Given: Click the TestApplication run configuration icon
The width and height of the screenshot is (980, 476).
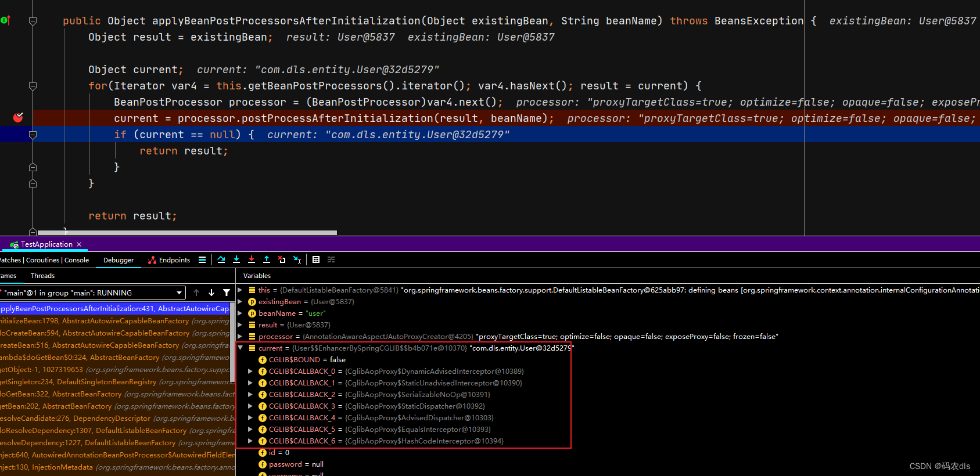Looking at the screenshot, I should pyautogui.click(x=14, y=244).
